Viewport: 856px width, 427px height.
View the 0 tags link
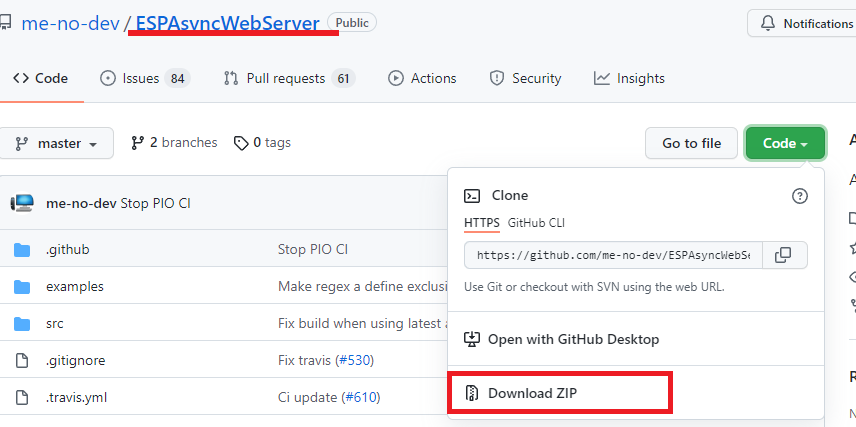[262, 143]
